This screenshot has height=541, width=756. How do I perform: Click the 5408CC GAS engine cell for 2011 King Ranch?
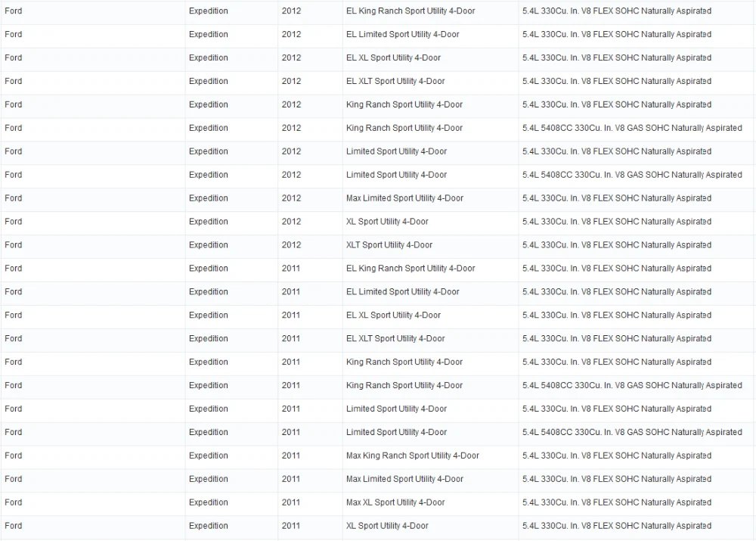[632, 386]
